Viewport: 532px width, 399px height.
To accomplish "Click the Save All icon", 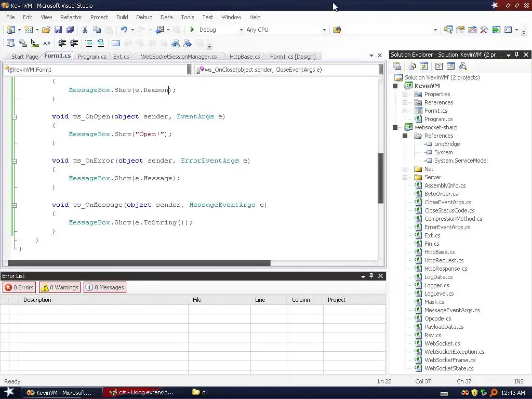I will (70, 30).
